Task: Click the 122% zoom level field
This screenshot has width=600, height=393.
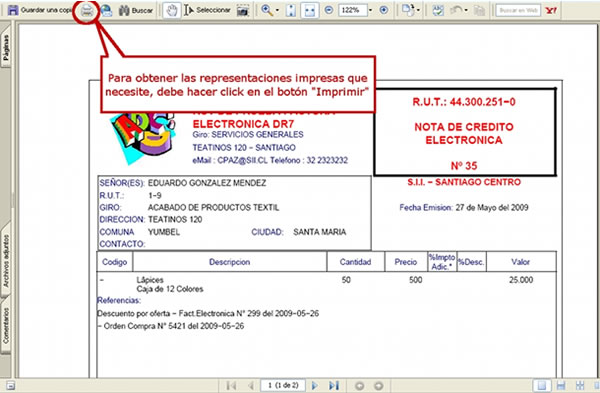Action: tap(352, 10)
